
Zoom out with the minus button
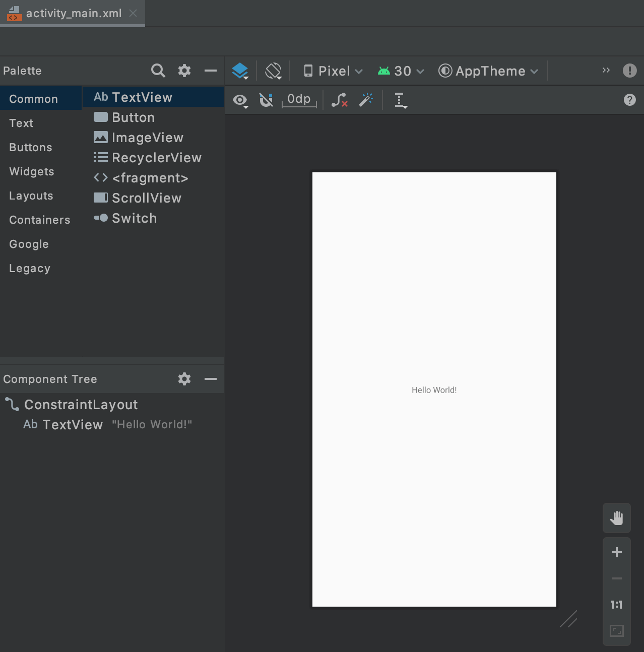pos(617,578)
